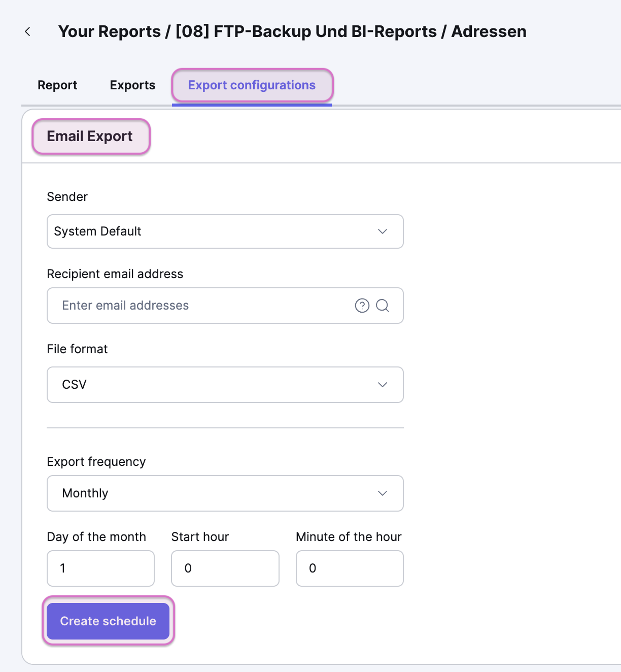Click the Your Reports breadcrumb link
The image size is (621, 672).
109,31
